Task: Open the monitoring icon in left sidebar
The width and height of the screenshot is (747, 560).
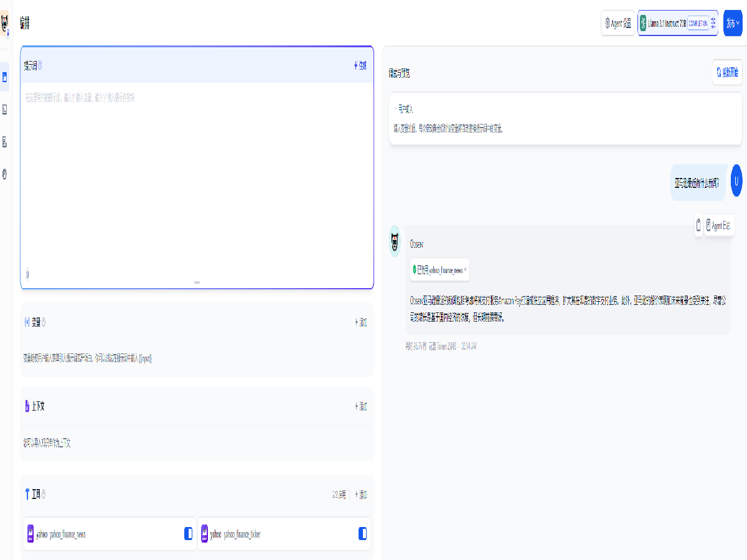Action: (5, 174)
